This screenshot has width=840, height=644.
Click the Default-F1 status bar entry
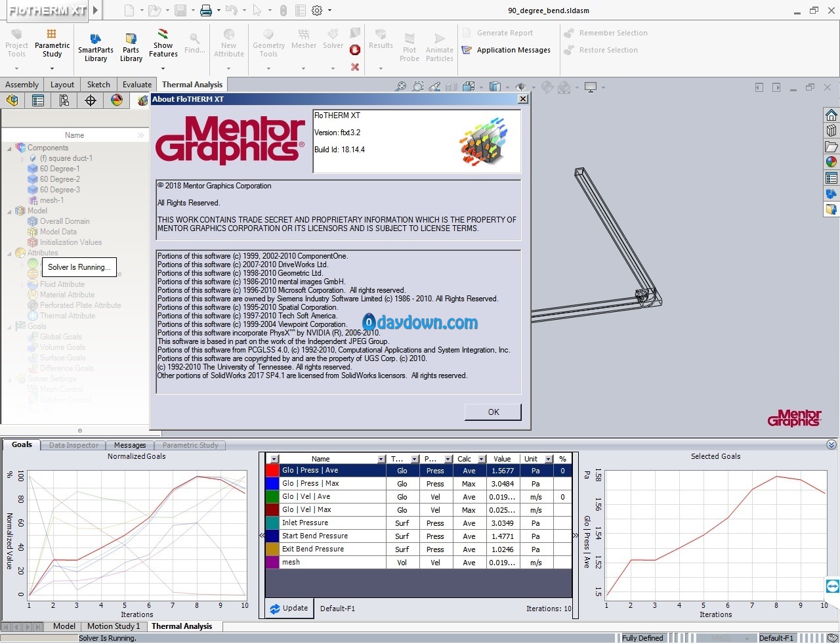(776, 638)
